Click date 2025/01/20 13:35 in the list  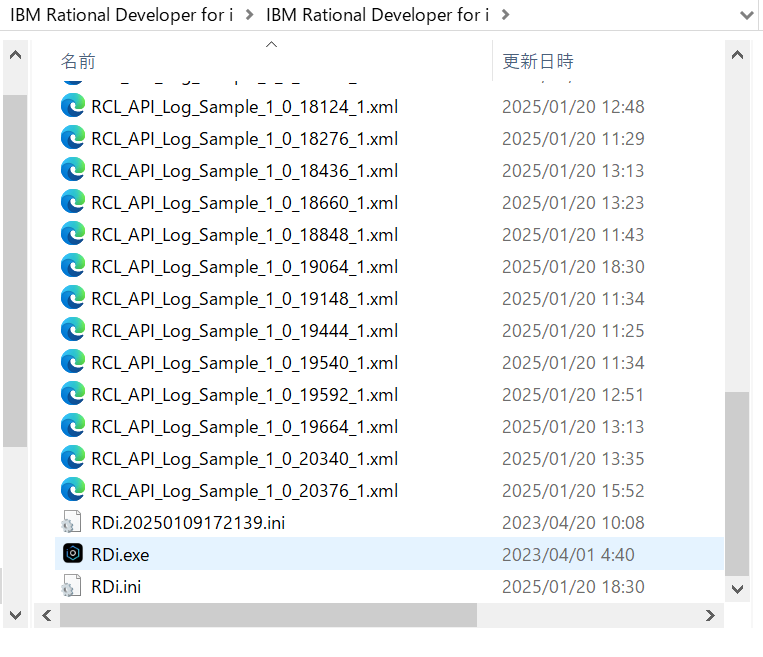[573, 458]
